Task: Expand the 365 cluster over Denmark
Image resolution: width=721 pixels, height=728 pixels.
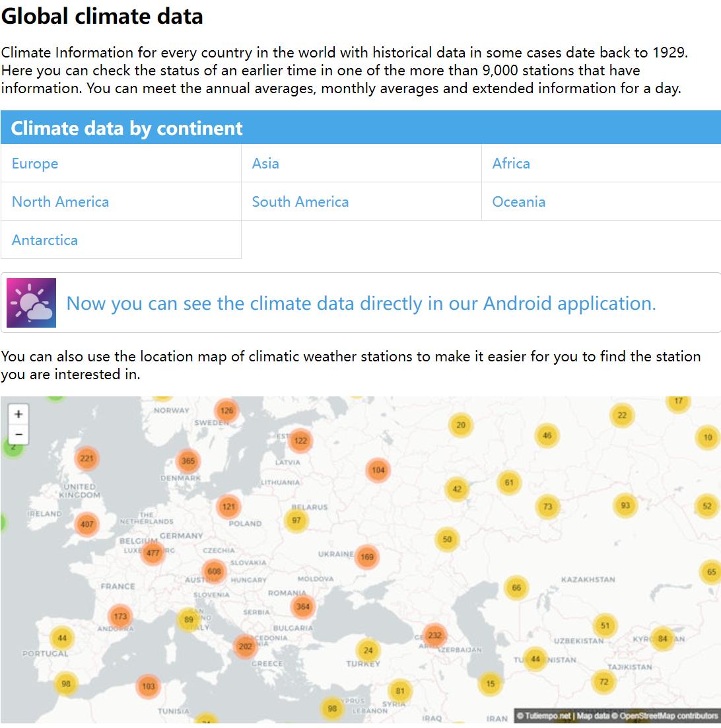Action: [188, 461]
